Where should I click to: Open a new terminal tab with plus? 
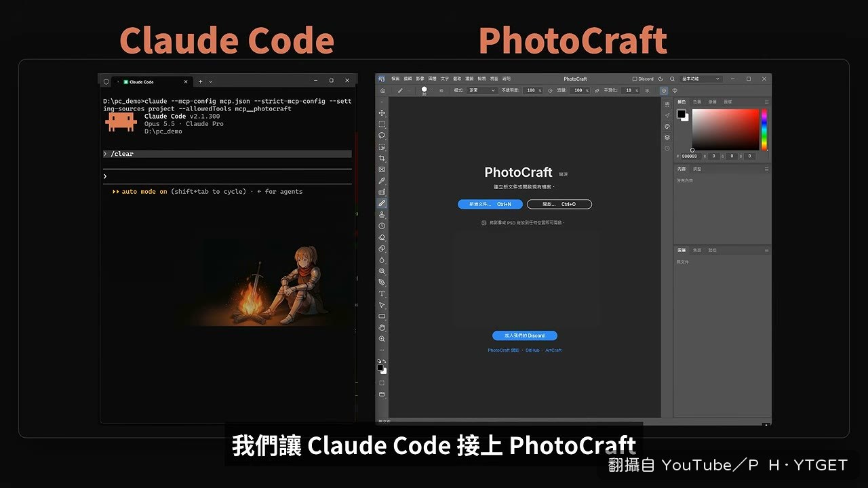click(200, 81)
